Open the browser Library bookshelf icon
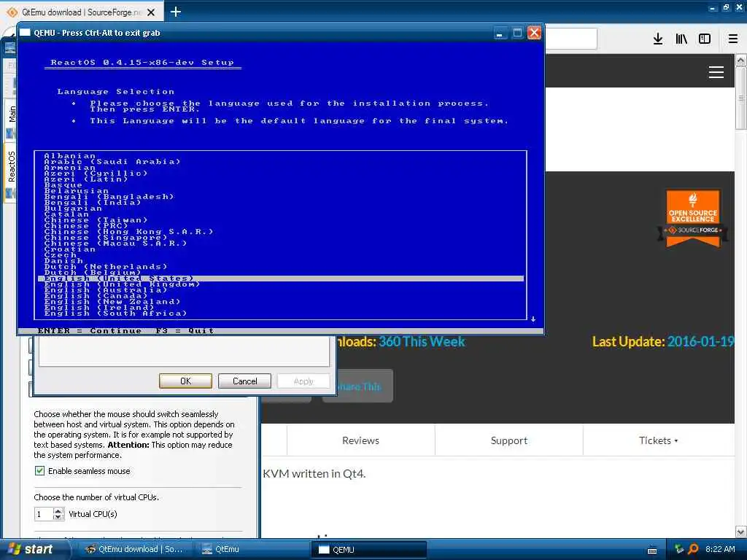The height and width of the screenshot is (560, 747). (x=681, y=39)
